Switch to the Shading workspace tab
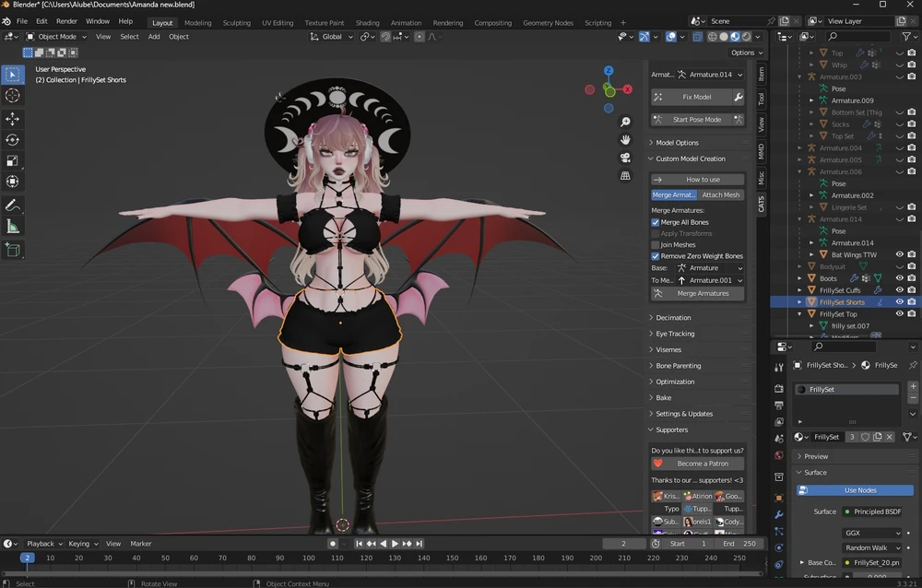The height and width of the screenshot is (588, 922). click(367, 23)
